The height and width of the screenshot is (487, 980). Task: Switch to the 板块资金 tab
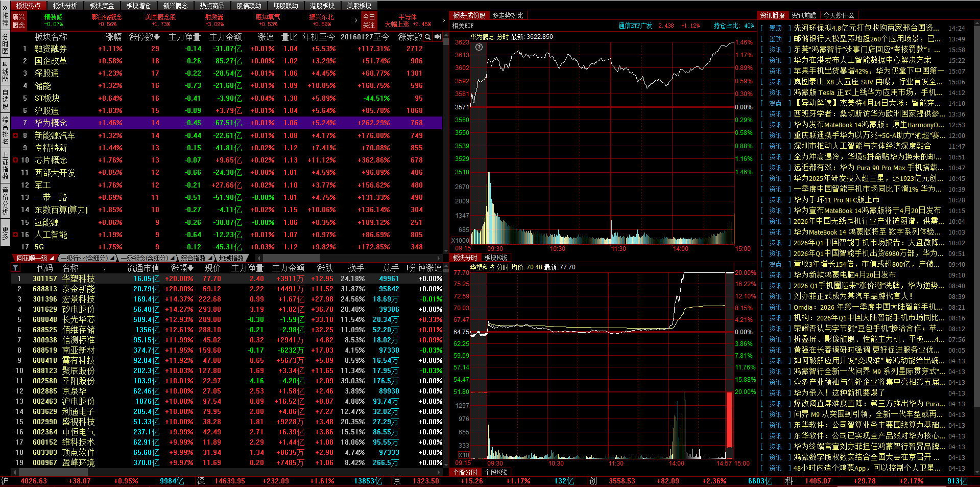point(102,6)
